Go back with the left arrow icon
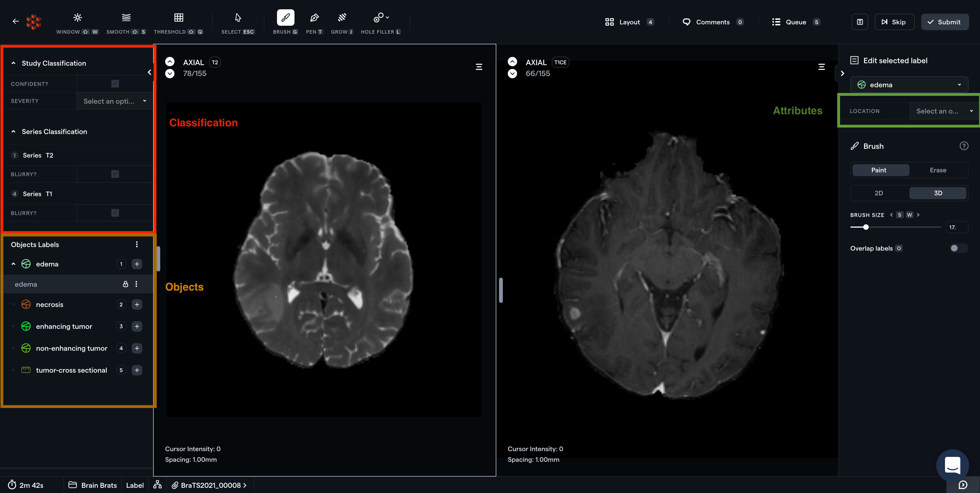The width and height of the screenshot is (980, 493). coord(16,21)
